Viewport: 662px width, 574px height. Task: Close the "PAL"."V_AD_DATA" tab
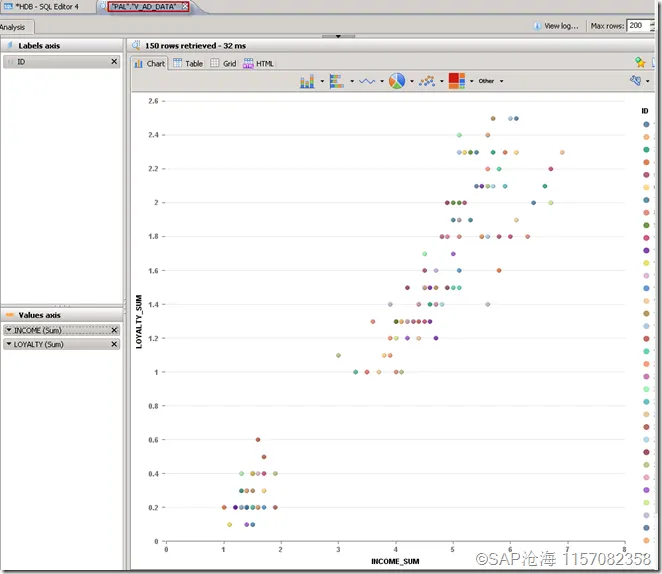click(x=185, y=6)
